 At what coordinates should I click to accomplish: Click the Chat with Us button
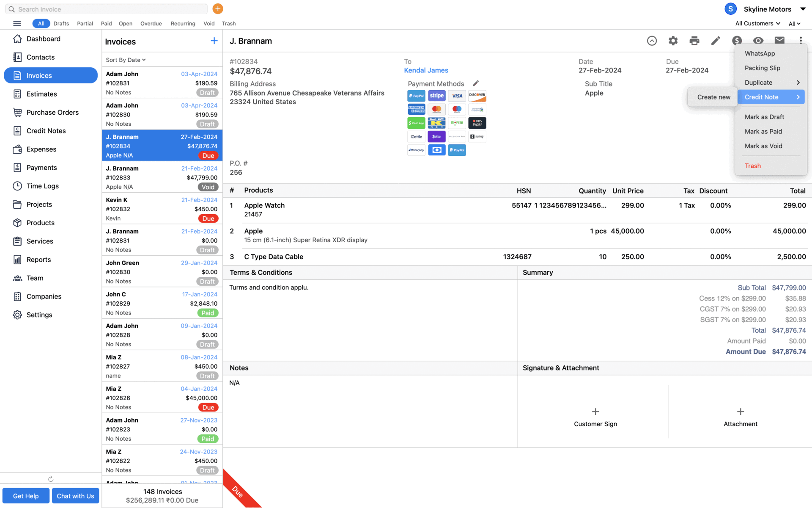[75, 496]
